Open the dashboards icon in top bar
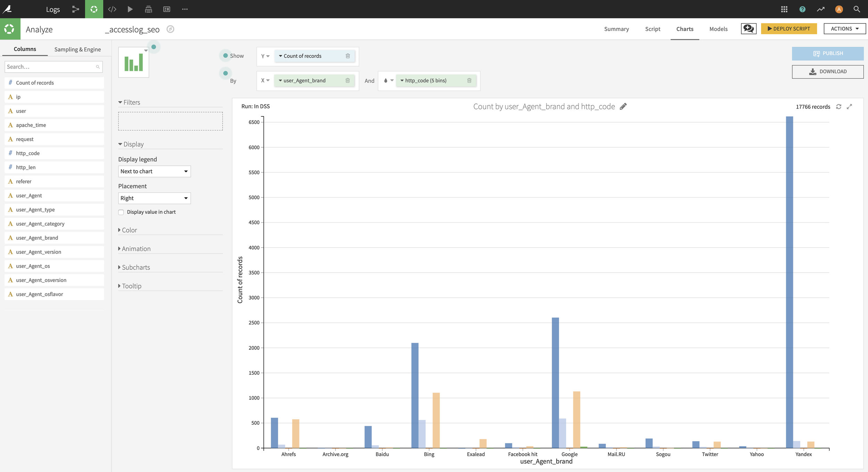Image resolution: width=868 pixels, height=472 pixels. tap(167, 9)
